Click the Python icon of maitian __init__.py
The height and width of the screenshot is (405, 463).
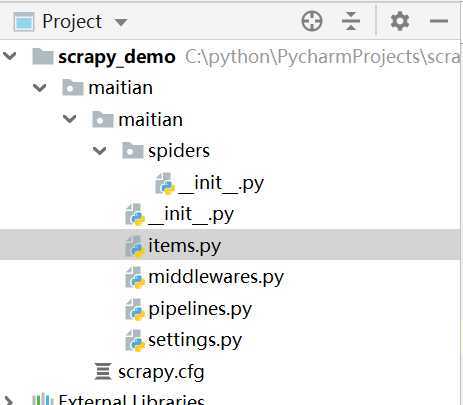tap(135, 214)
